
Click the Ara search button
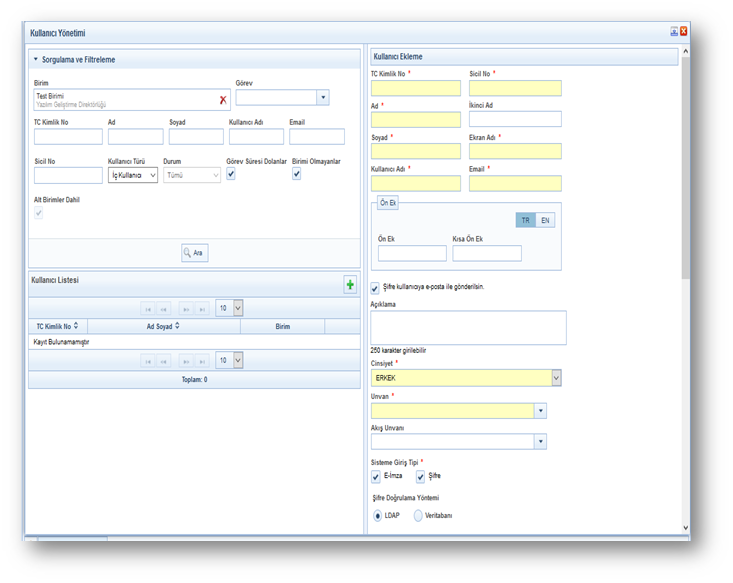point(194,254)
